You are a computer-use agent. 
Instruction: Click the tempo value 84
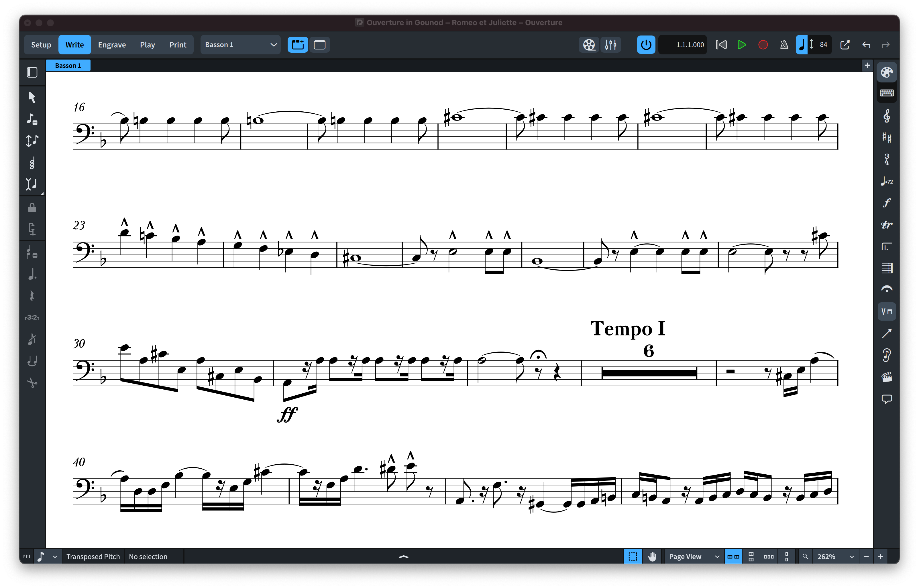point(823,45)
